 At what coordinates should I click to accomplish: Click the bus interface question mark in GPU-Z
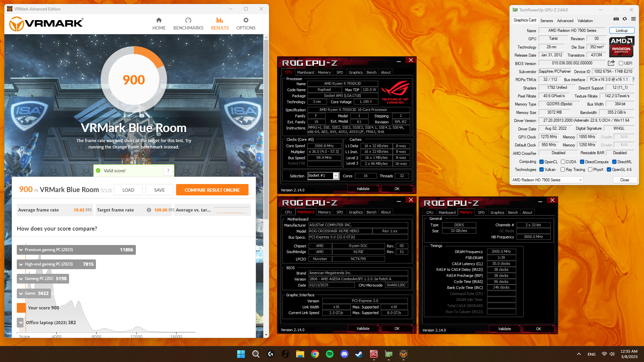click(633, 80)
